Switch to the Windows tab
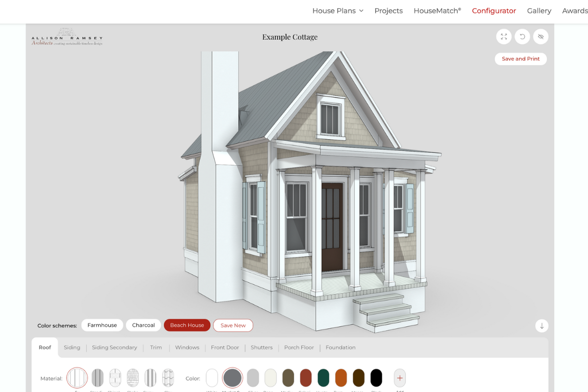Screen dimensions: 588x392 pyautogui.click(x=187, y=347)
